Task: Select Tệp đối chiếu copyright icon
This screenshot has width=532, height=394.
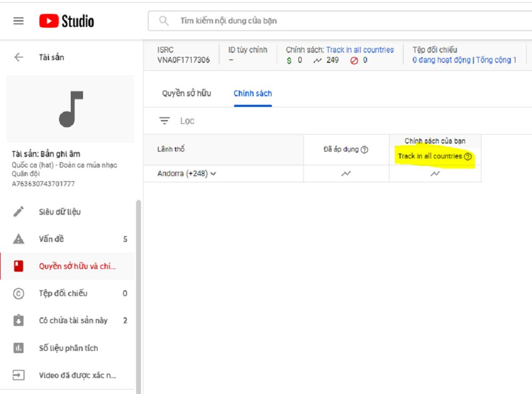Action: [x=19, y=293]
